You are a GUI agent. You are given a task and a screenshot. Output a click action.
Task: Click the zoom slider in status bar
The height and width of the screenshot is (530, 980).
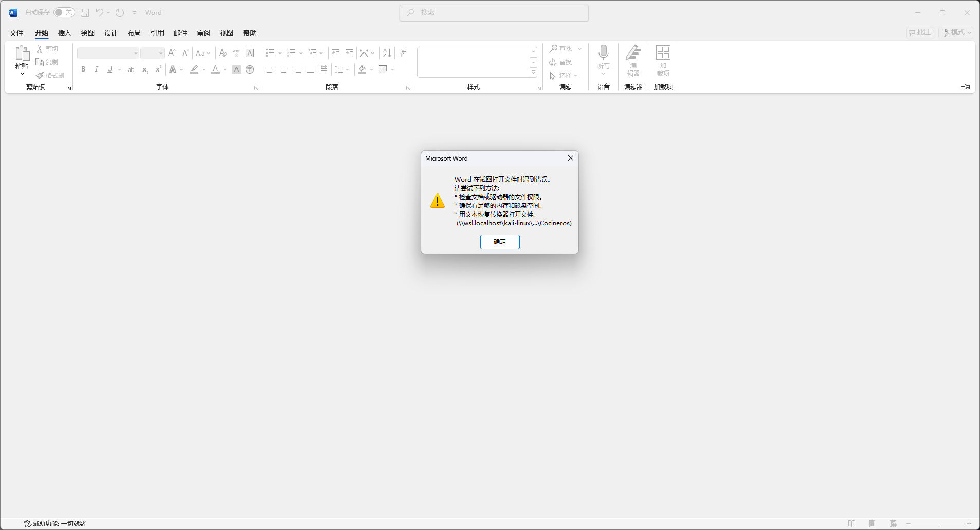point(939,524)
